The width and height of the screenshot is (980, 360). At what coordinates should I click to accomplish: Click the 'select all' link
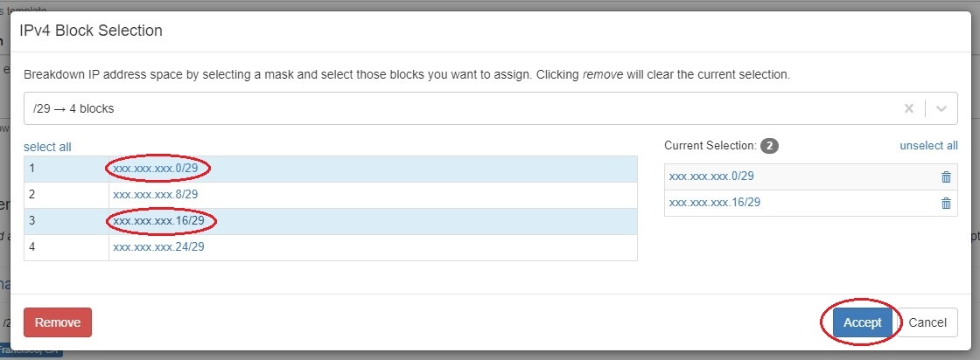(x=47, y=147)
